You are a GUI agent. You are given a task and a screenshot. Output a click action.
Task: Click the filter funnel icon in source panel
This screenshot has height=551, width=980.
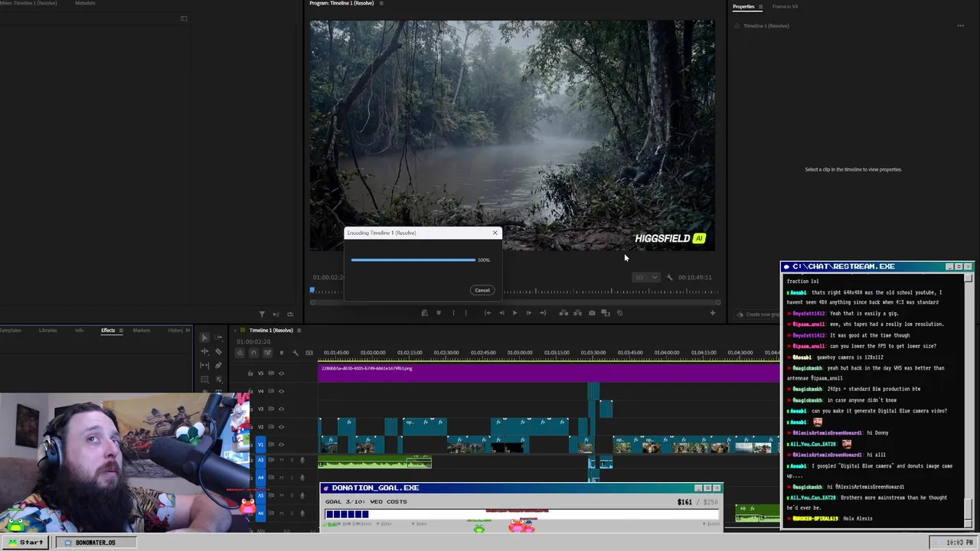click(262, 314)
